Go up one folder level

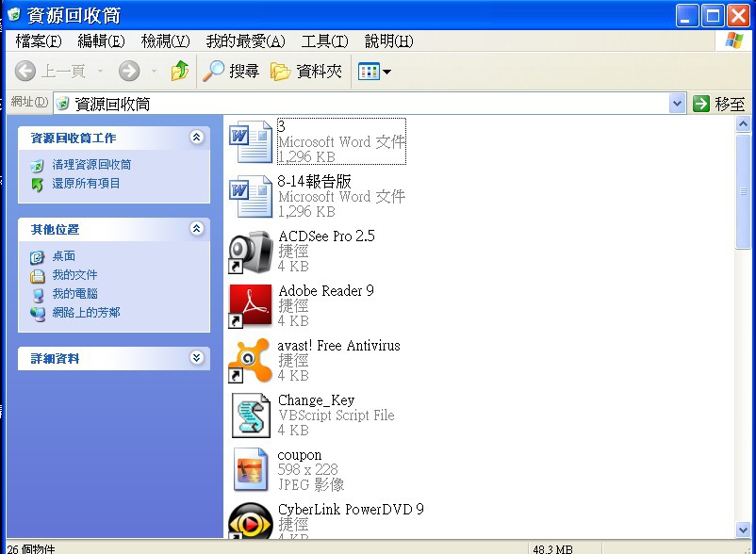180,71
